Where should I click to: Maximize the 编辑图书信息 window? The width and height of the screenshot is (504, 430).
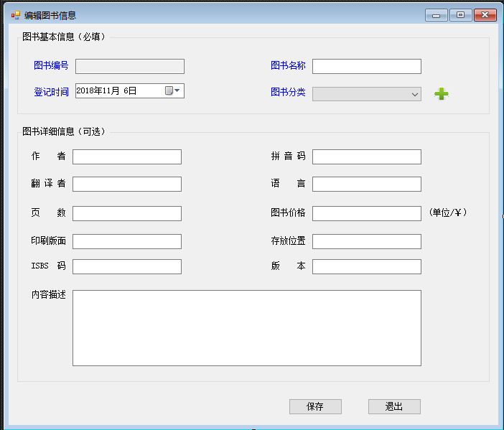pos(461,15)
